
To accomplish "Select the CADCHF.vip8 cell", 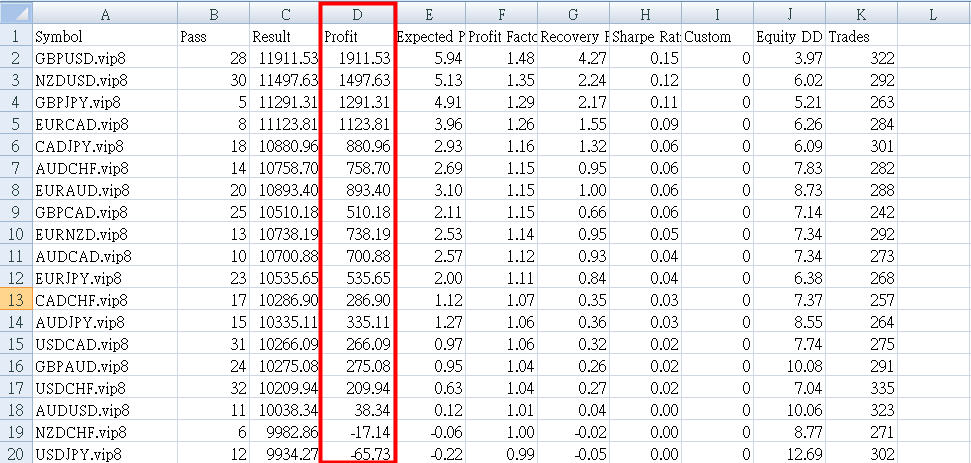I will (104, 300).
